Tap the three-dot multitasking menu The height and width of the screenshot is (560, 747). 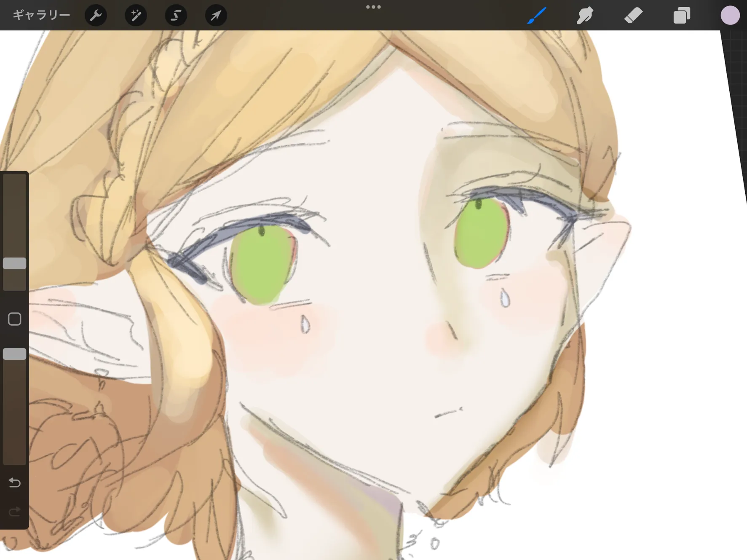pyautogui.click(x=373, y=7)
